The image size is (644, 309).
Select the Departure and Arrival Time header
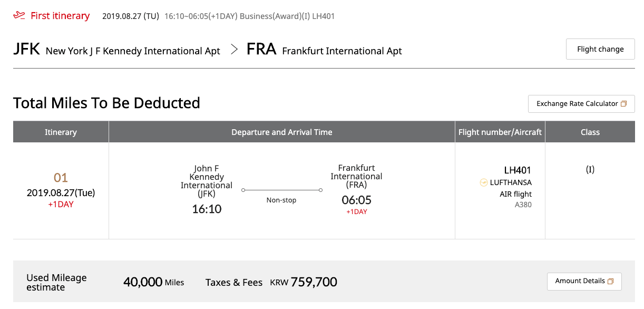click(x=282, y=132)
